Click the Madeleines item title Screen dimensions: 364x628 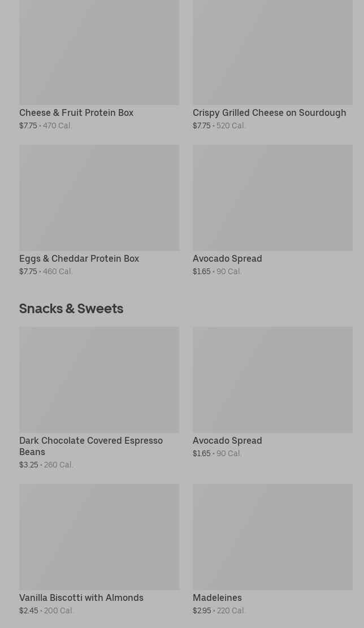217,597
